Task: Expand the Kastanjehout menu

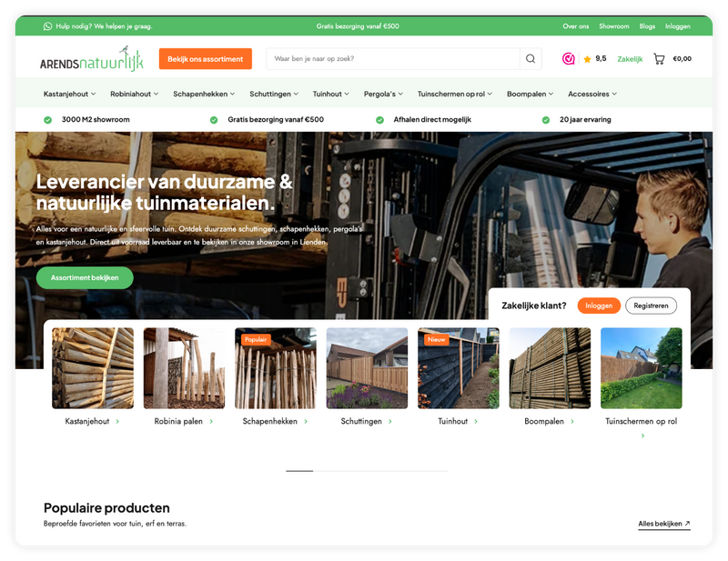Action: pos(70,94)
